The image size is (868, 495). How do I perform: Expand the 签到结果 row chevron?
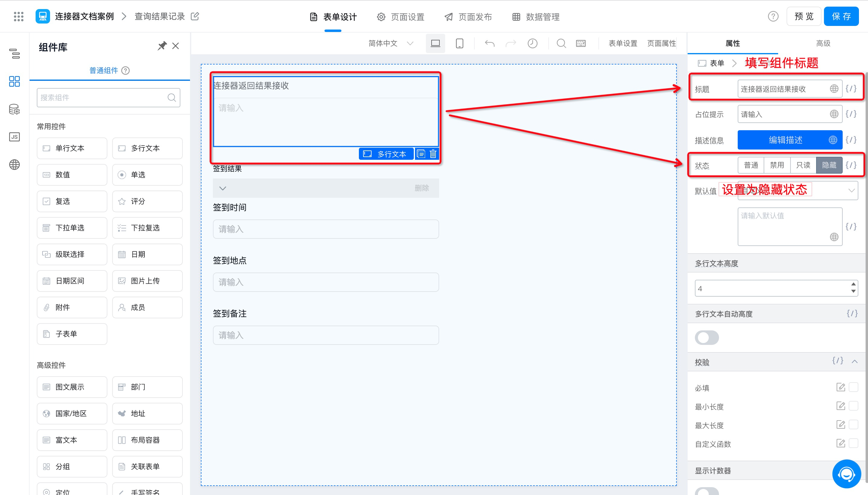tap(223, 188)
